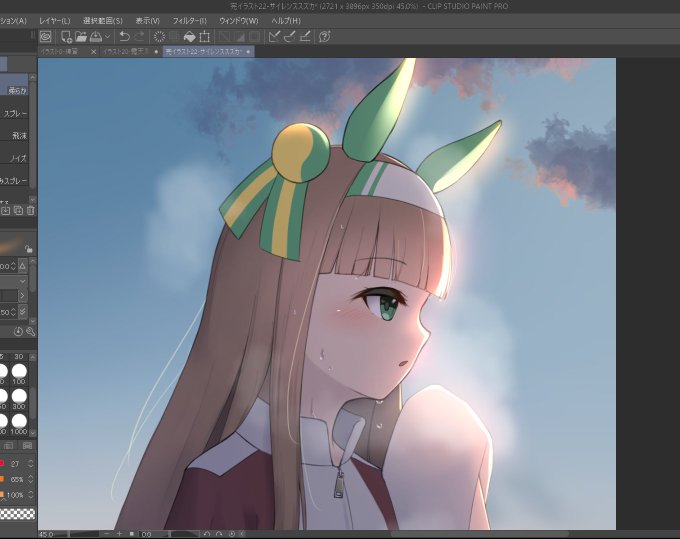Click the Open file folder icon
The height and width of the screenshot is (539, 680).
(x=81, y=37)
